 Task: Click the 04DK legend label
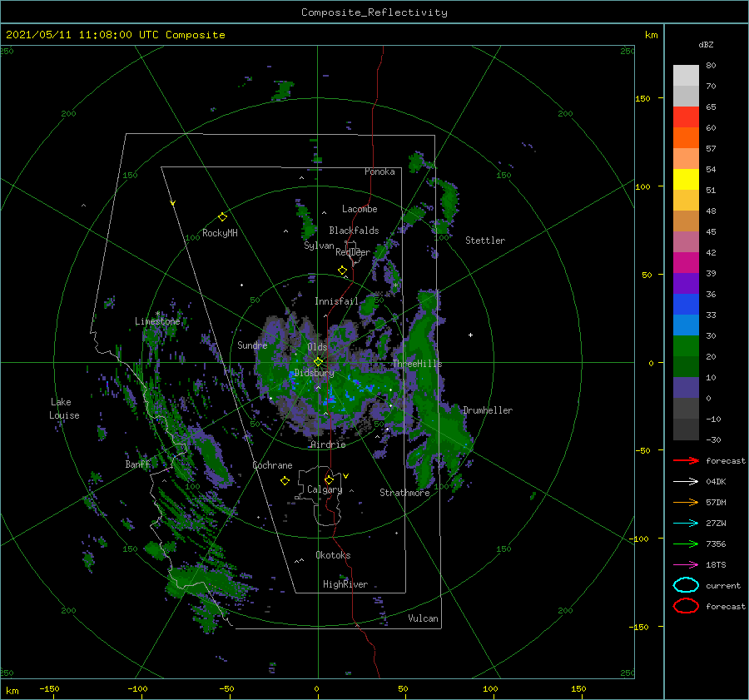click(x=716, y=482)
